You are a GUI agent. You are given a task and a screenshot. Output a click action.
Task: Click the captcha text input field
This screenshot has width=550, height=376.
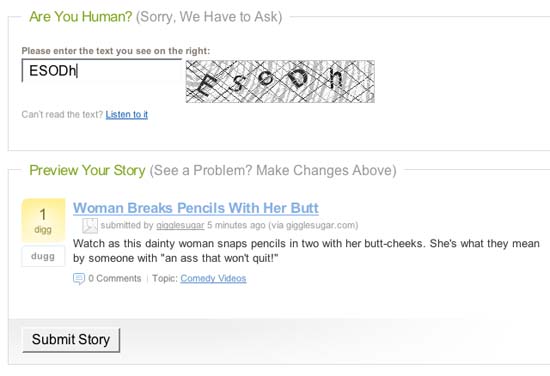(102, 70)
